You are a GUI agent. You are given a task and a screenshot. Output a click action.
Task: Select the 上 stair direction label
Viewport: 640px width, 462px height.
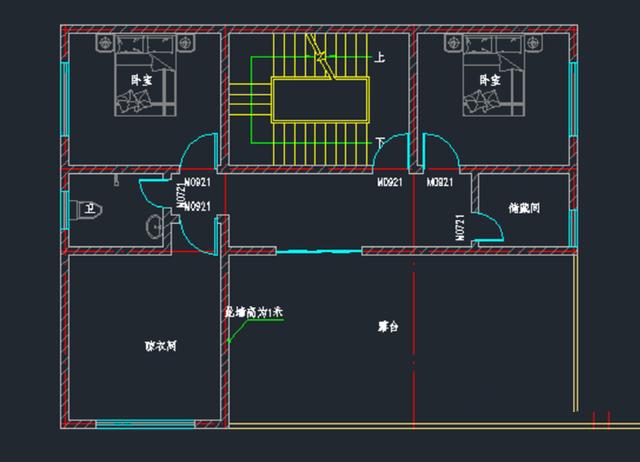tap(379, 59)
